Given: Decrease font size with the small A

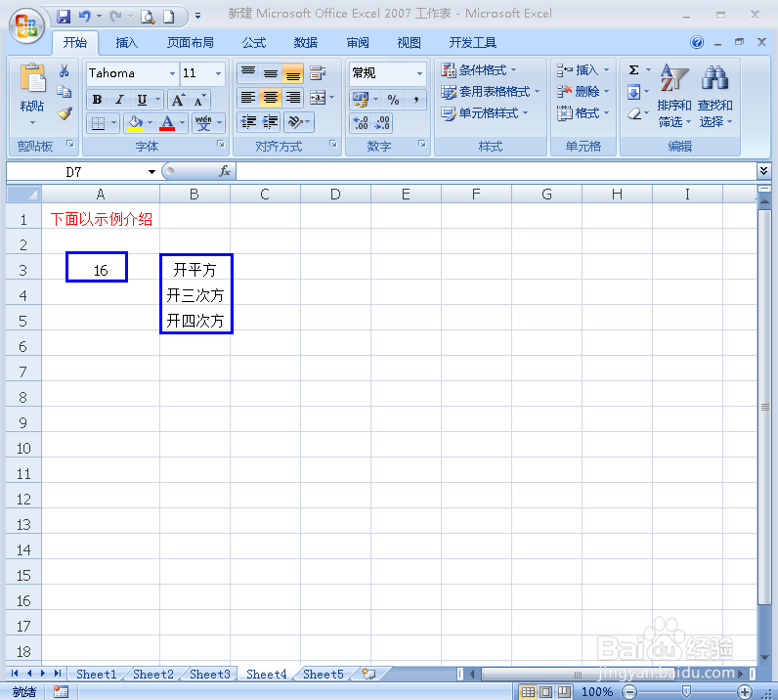Looking at the screenshot, I should 199,100.
